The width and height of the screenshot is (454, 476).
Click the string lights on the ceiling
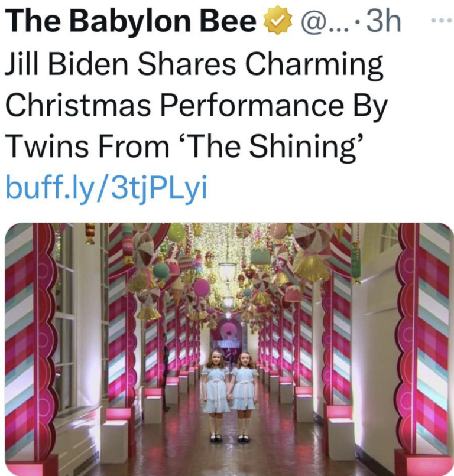227,242
